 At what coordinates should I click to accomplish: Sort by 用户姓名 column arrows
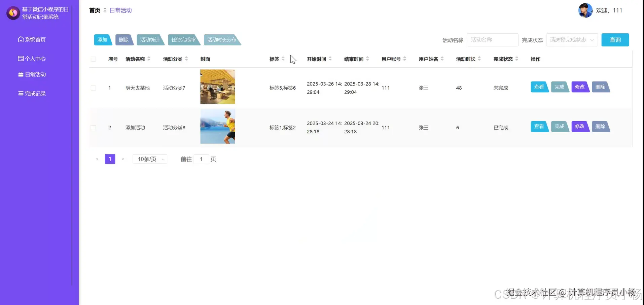pyautogui.click(x=442, y=59)
